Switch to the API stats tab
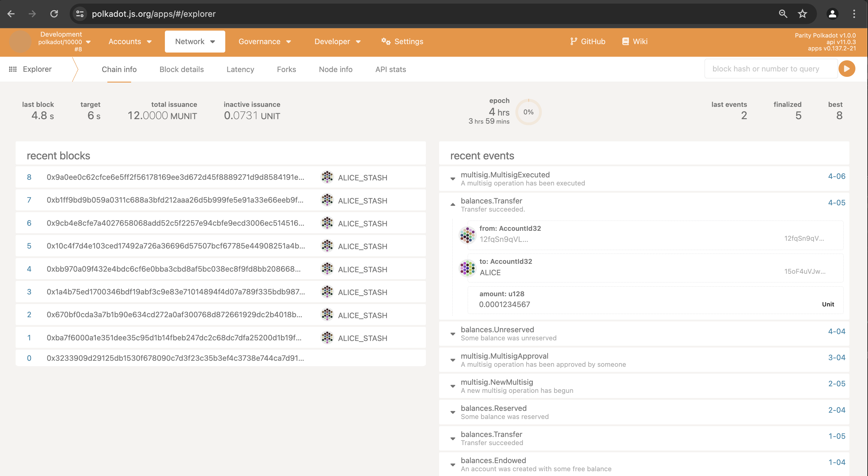Viewport: 868px width, 476px height. (390, 69)
